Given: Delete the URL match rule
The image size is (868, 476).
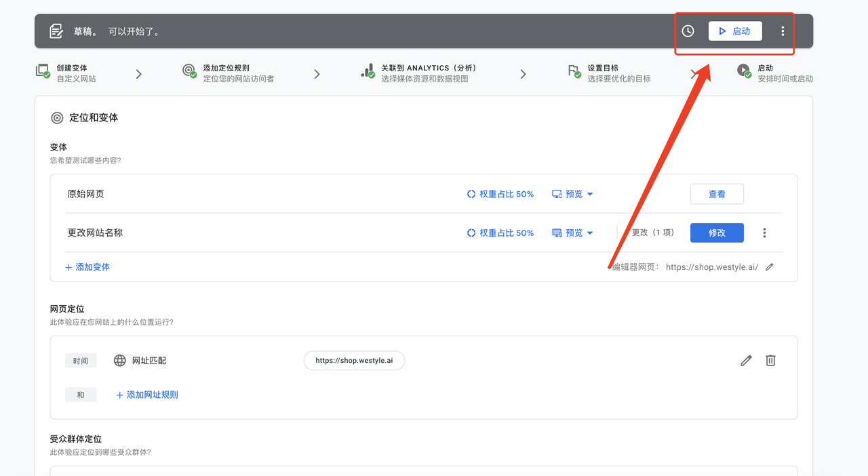Looking at the screenshot, I should [x=770, y=361].
